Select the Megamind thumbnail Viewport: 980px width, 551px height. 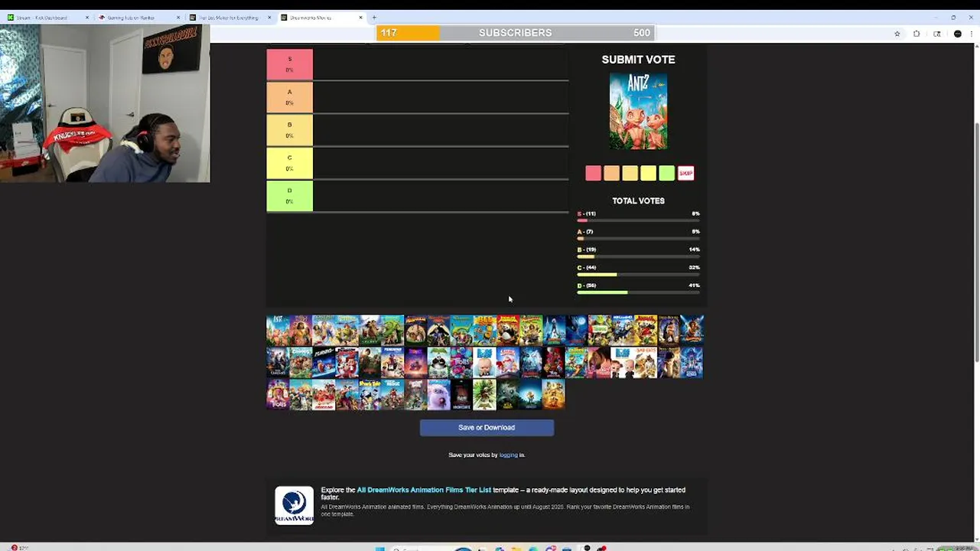622,331
